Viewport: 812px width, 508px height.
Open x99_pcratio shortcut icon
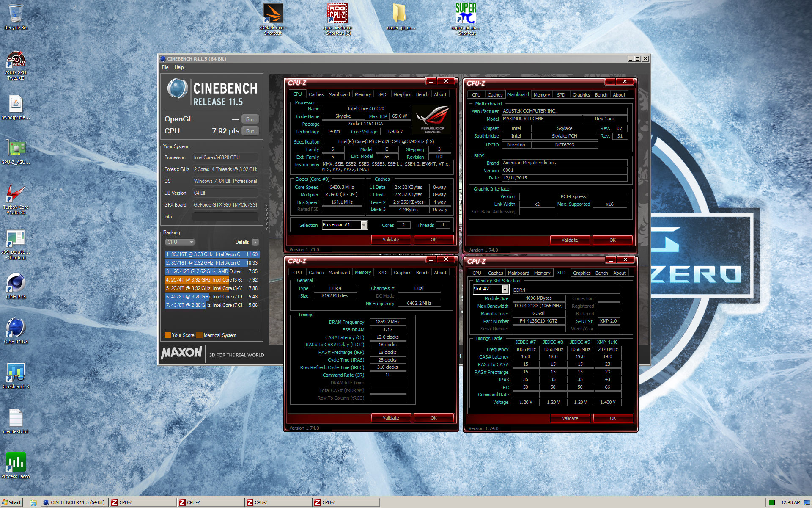(16, 244)
